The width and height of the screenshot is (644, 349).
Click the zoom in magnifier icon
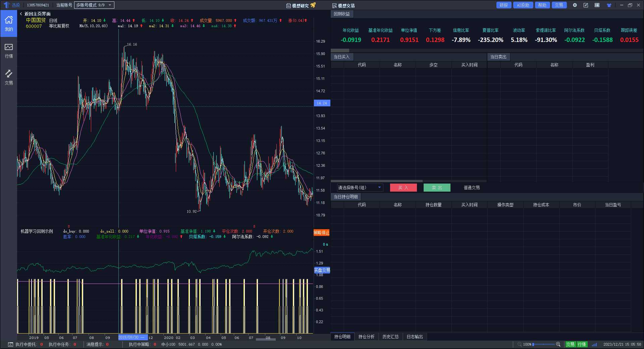pos(558,344)
